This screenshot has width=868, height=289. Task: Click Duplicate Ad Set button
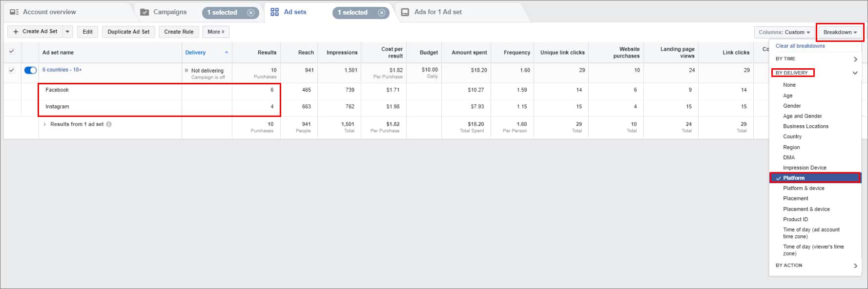[128, 32]
